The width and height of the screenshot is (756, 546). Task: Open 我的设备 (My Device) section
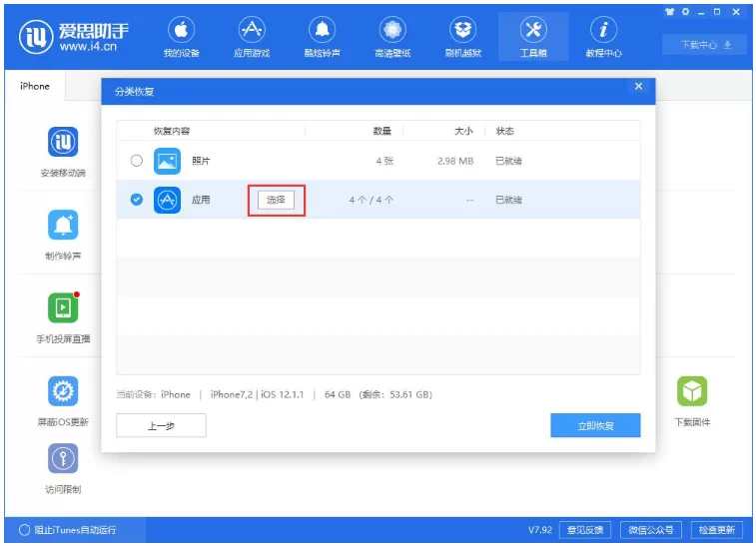click(x=182, y=37)
